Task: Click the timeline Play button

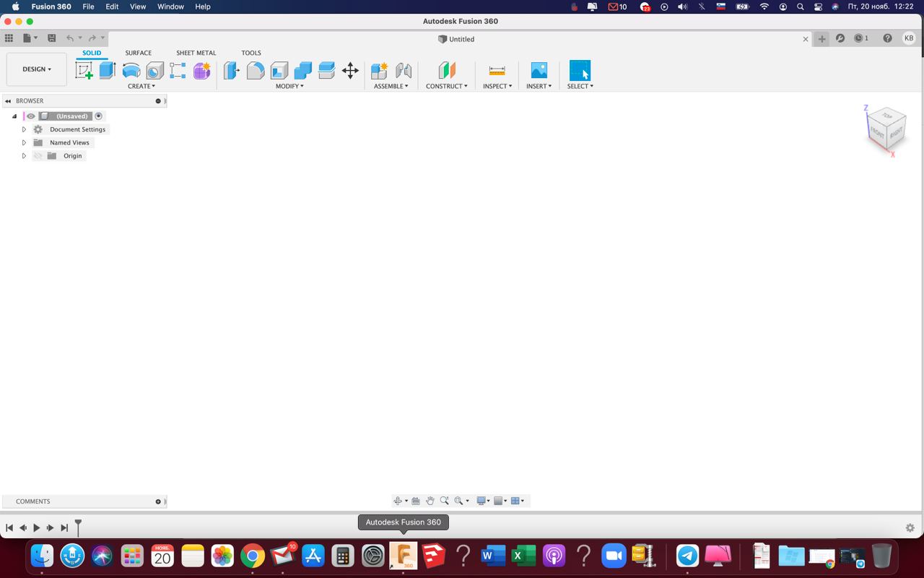Action: click(37, 528)
